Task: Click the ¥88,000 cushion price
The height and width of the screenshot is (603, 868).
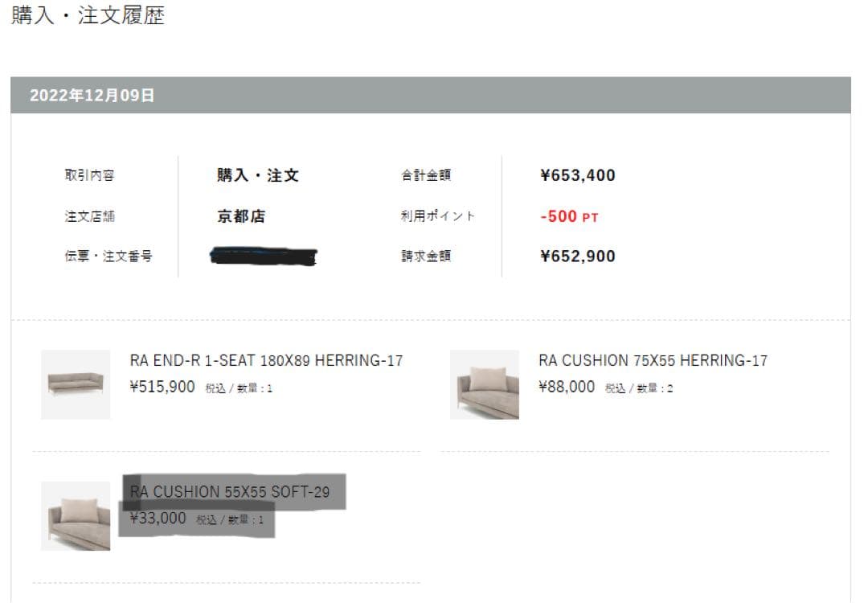Action: (567, 388)
